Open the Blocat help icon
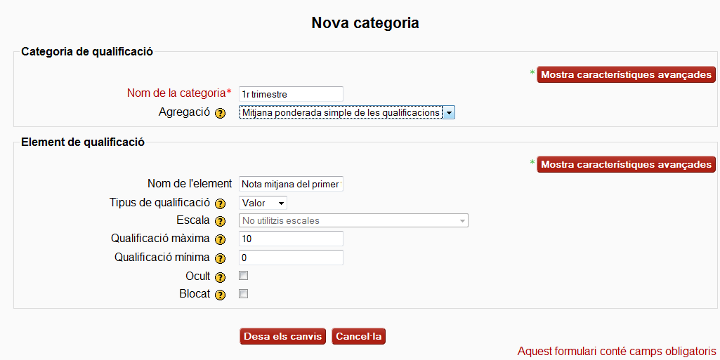 coord(220,295)
